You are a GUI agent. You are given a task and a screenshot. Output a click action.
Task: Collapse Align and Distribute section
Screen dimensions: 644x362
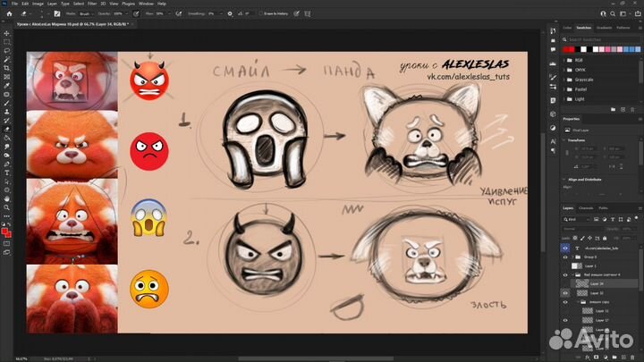(563, 180)
